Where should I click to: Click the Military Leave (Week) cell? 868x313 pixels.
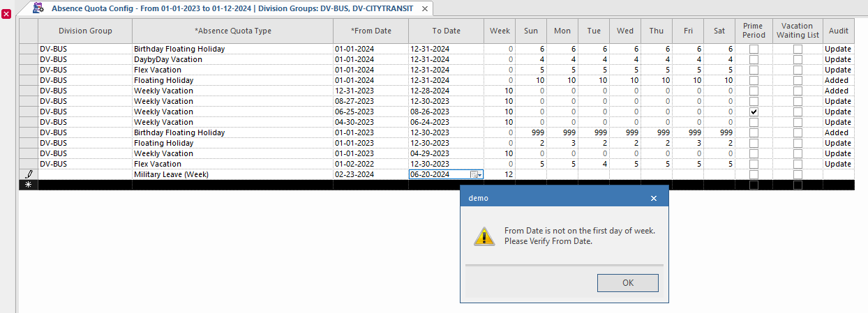click(x=172, y=174)
